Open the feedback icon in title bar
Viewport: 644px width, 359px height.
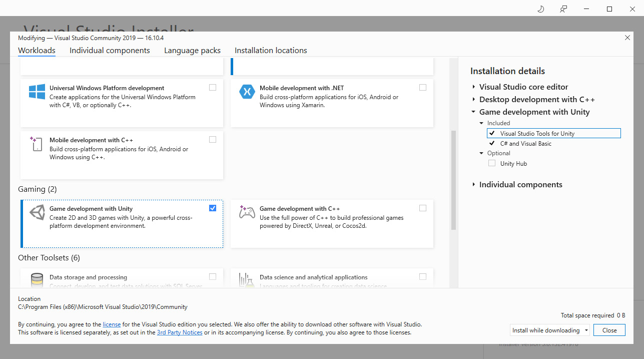tap(563, 9)
